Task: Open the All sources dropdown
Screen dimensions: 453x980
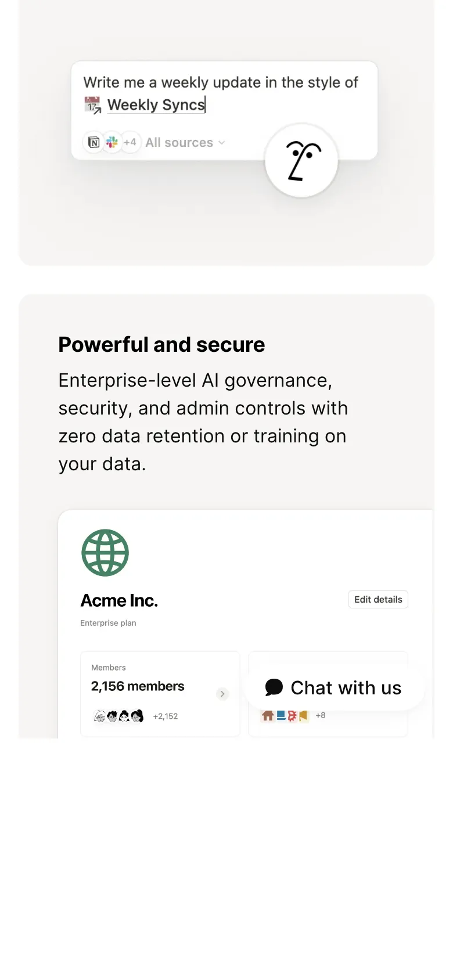Action: 185,143
